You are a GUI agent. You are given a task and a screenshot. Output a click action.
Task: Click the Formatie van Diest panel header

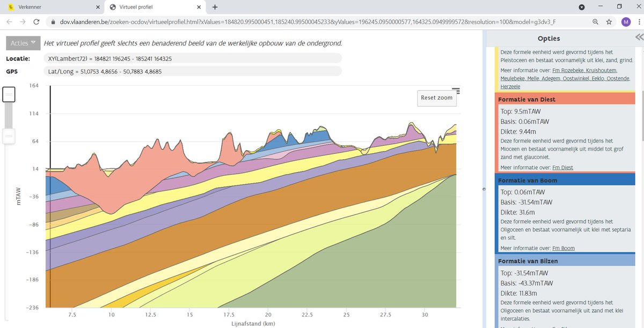[565, 99]
